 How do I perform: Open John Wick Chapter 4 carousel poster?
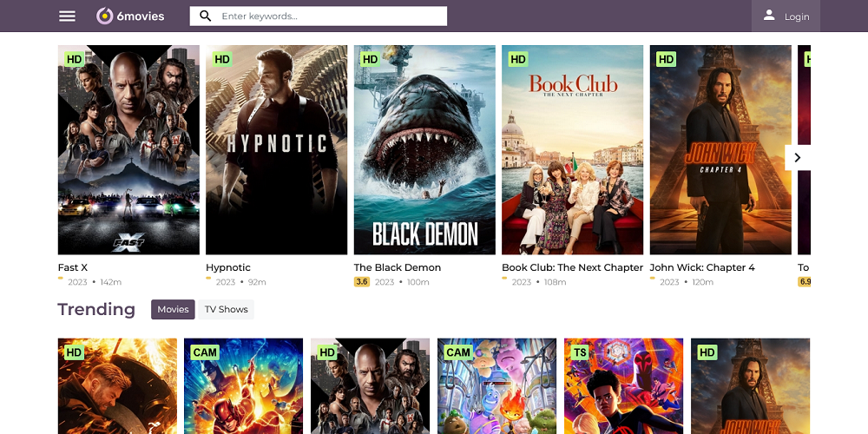click(720, 149)
